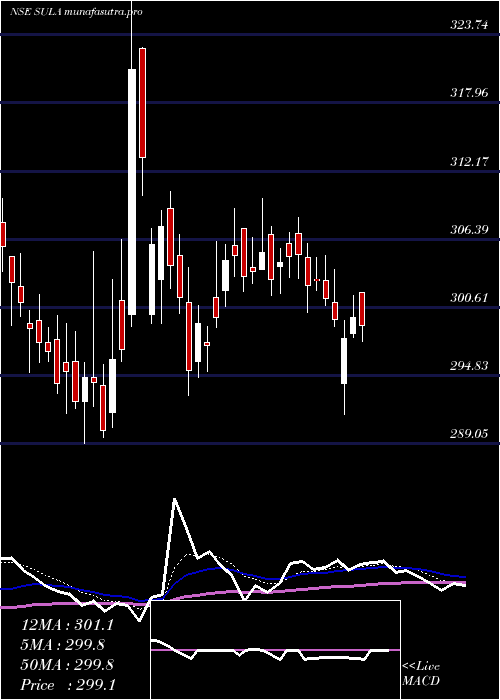This screenshot has height=700, width=500.
Task: Click the Price : 299.1 reading
Action: [x=68, y=685]
